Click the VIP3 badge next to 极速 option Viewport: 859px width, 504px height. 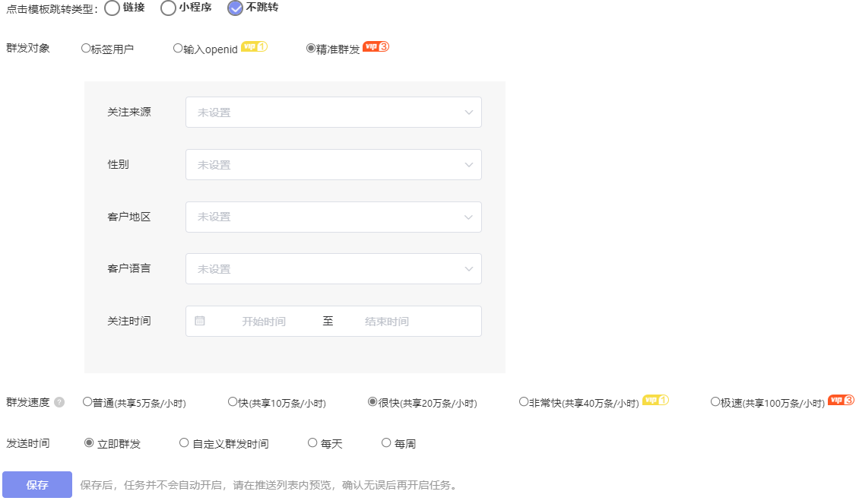[x=841, y=402]
